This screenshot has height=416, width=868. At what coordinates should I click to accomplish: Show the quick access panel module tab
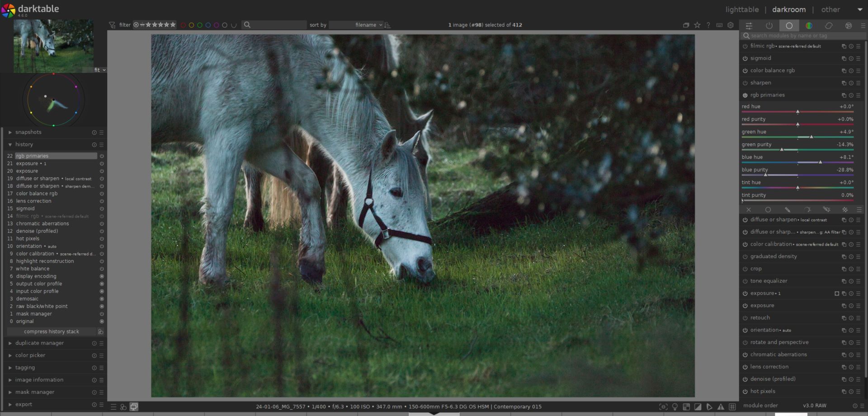(749, 26)
